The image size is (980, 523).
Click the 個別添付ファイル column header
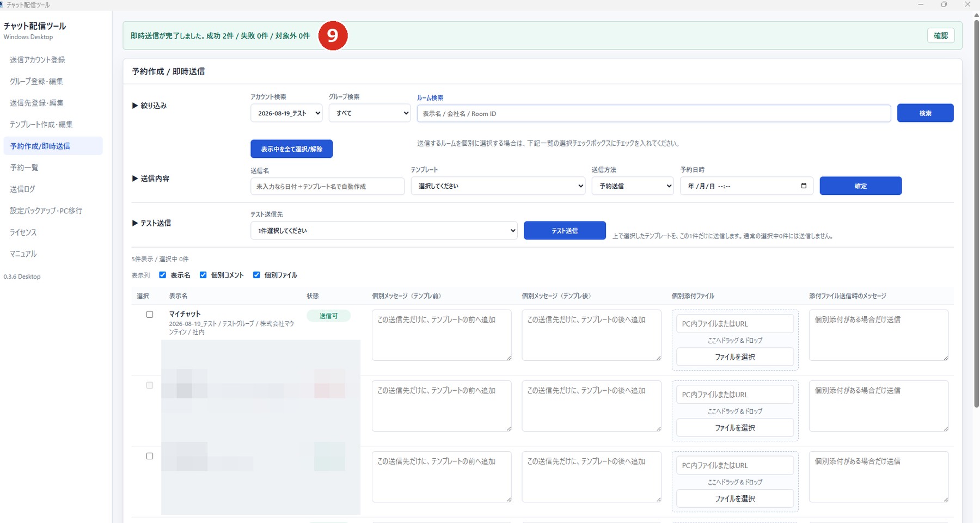click(693, 296)
